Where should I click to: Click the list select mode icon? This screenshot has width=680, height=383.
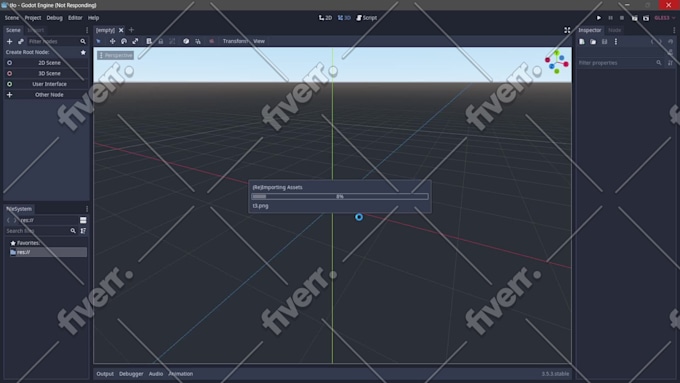[149, 41]
